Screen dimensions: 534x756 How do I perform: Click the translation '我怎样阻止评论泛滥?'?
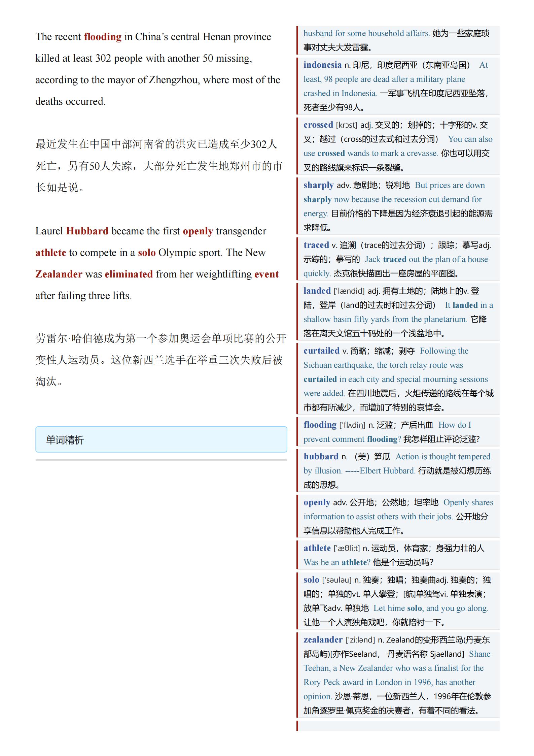(441, 439)
